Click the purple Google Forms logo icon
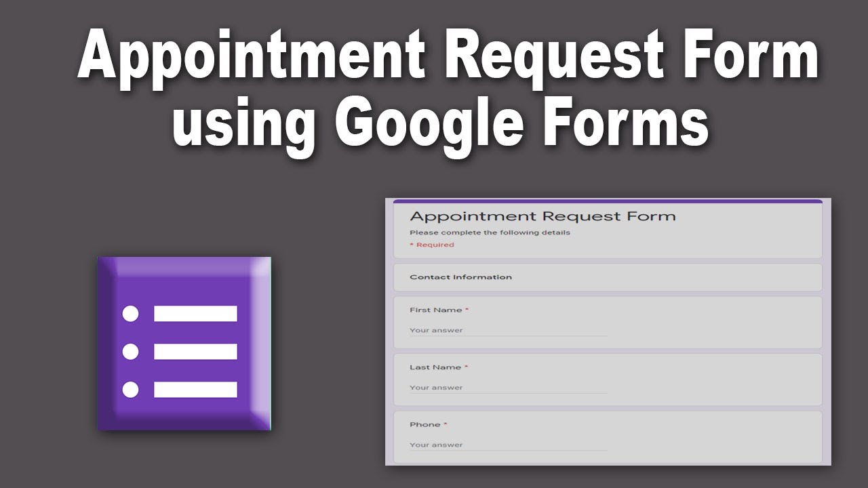Image resolution: width=868 pixels, height=488 pixels. (184, 344)
